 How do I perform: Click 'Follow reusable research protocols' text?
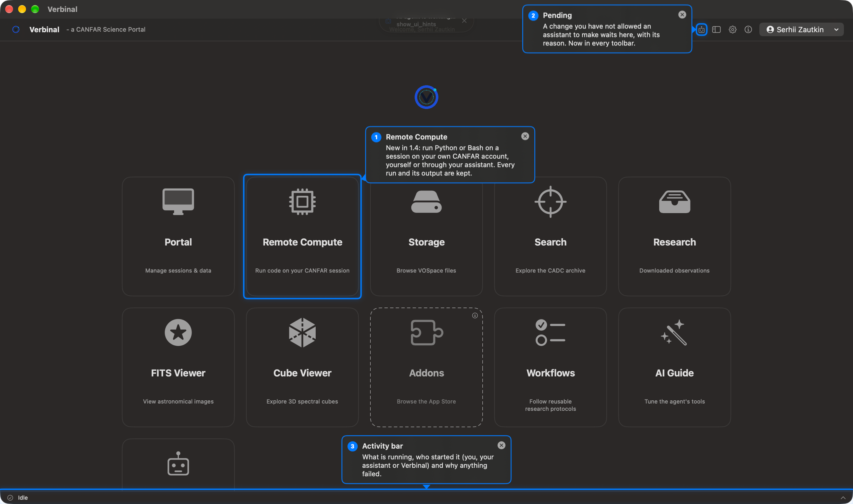pos(551,405)
